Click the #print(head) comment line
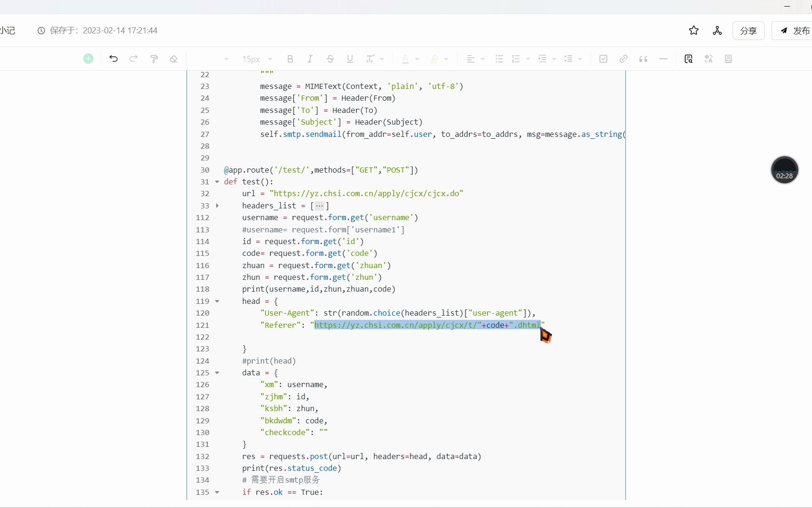The image size is (812, 508). [269, 361]
